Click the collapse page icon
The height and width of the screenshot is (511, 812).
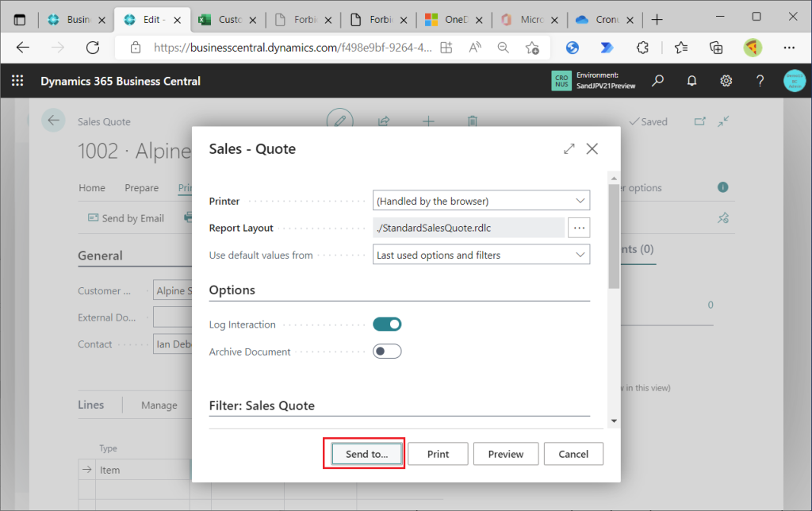[x=723, y=121]
